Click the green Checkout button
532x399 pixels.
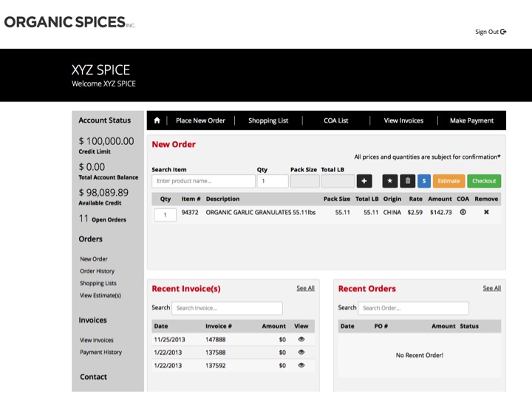click(484, 181)
